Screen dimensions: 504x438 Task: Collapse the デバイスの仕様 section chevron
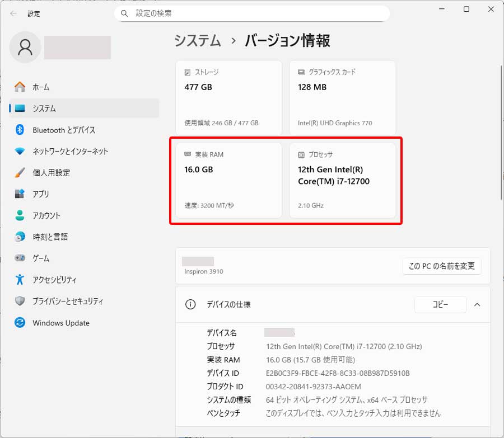[x=477, y=305]
